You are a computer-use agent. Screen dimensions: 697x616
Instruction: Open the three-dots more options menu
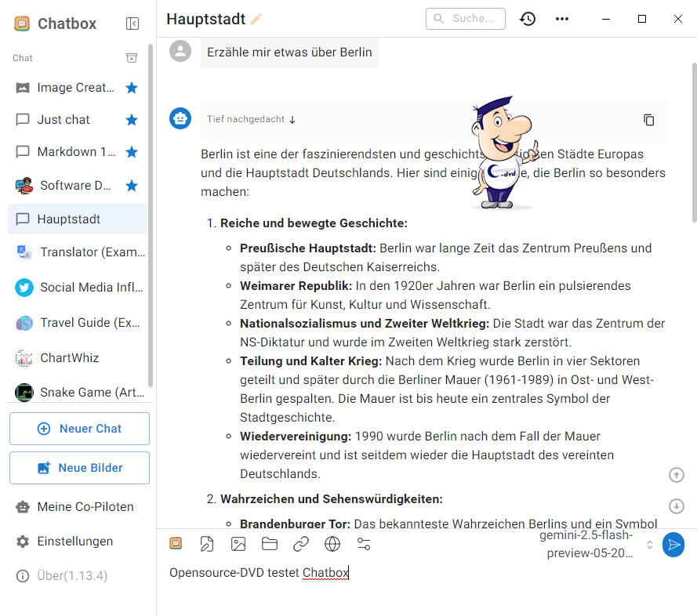(562, 19)
